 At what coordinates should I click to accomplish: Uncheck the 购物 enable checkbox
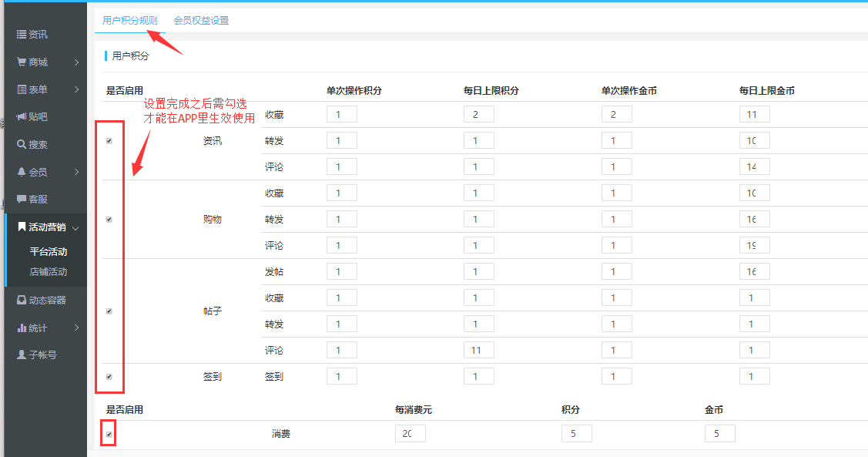click(x=109, y=220)
